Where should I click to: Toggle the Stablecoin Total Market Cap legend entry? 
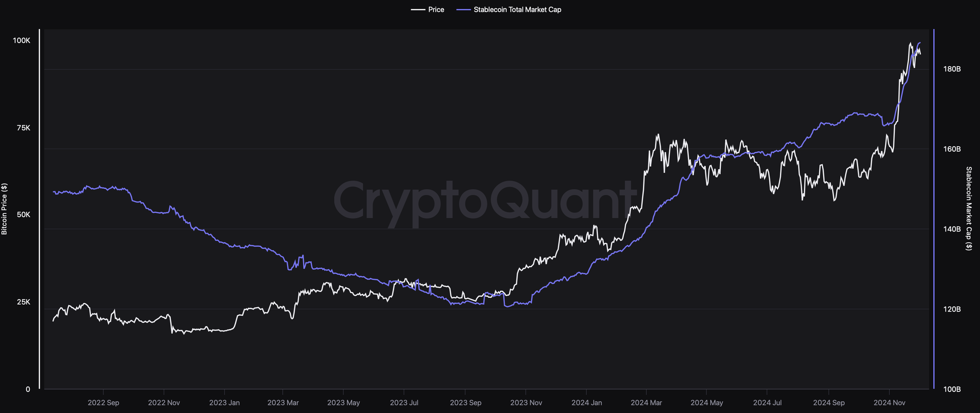point(517,10)
